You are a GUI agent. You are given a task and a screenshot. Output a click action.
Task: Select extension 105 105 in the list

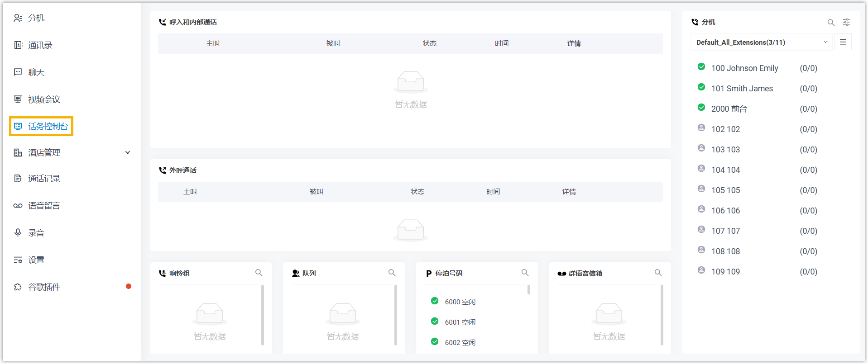(x=725, y=190)
